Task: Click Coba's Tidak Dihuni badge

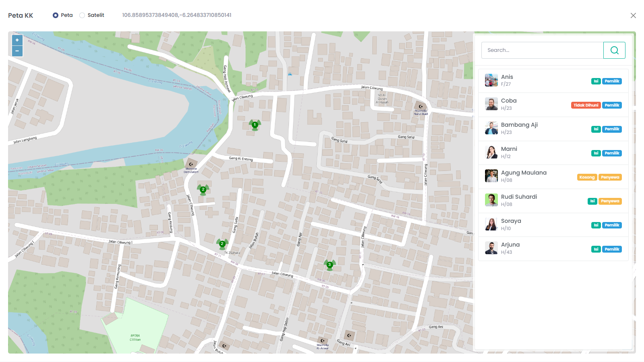Action: [x=586, y=105]
